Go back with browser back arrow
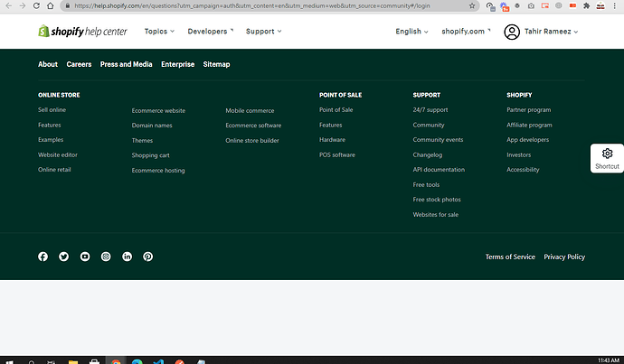624x364 pixels. pyautogui.click(x=8, y=5)
